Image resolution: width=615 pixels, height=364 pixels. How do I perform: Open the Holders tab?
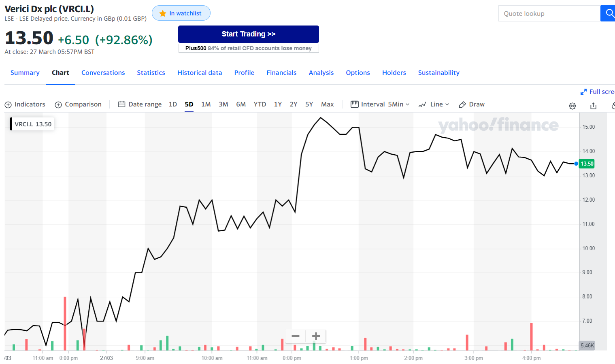pos(394,72)
